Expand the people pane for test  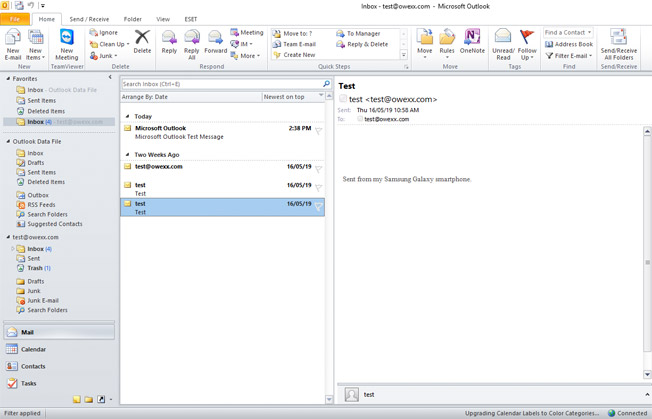click(647, 394)
